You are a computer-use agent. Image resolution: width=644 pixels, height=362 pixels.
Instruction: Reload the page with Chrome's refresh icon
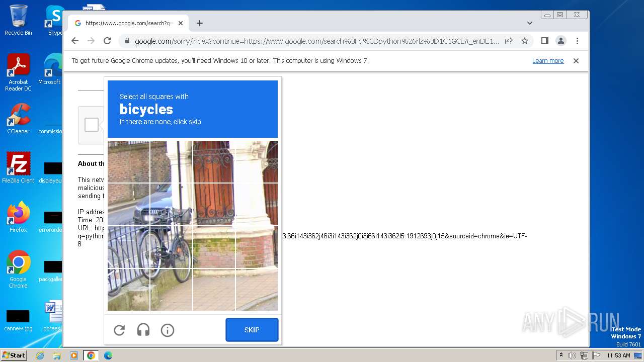pyautogui.click(x=107, y=41)
